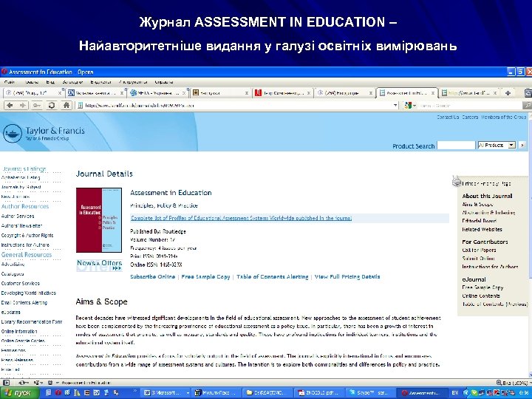Click Author Services in left sidebar
The width and height of the screenshot is (532, 399).
coord(18,216)
